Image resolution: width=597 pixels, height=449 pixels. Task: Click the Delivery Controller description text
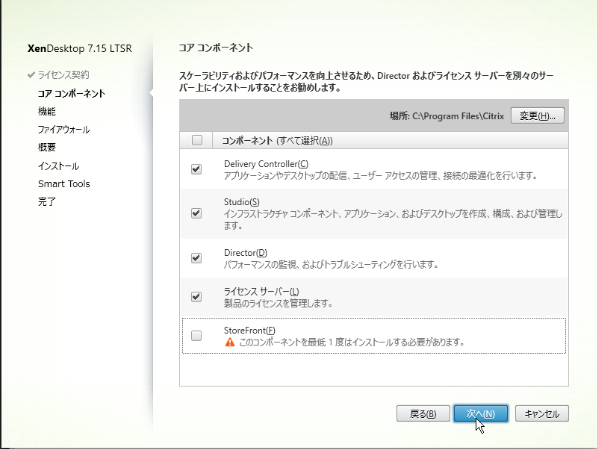coord(380,176)
